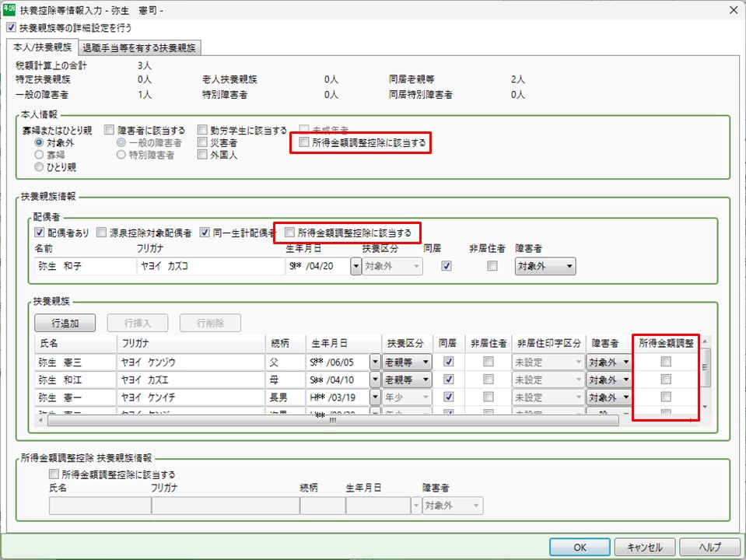Enable 本人情報 所得金額調整控除に該当する checkbox
The image size is (746, 560).
pyautogui.click(x=304, y=143)
